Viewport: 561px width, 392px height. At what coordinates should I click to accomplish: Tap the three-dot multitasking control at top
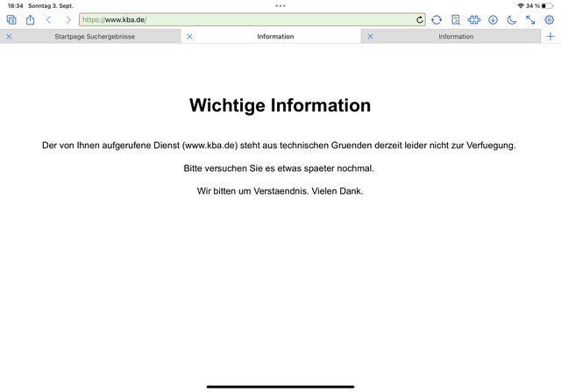(280, 6)
